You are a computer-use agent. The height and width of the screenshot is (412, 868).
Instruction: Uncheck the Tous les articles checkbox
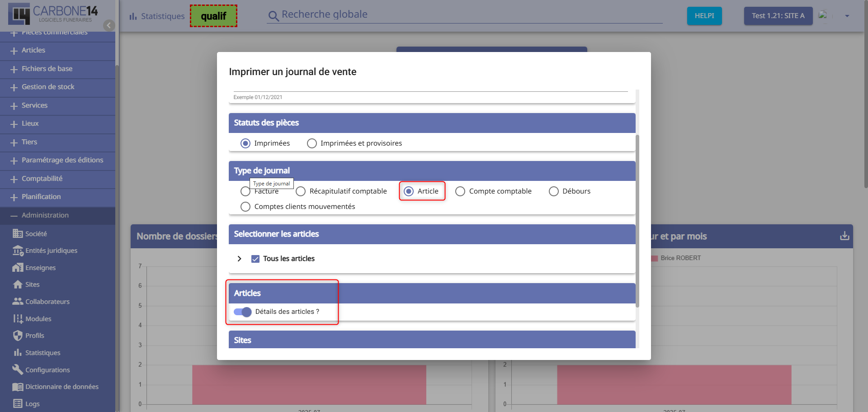point(255,259)
